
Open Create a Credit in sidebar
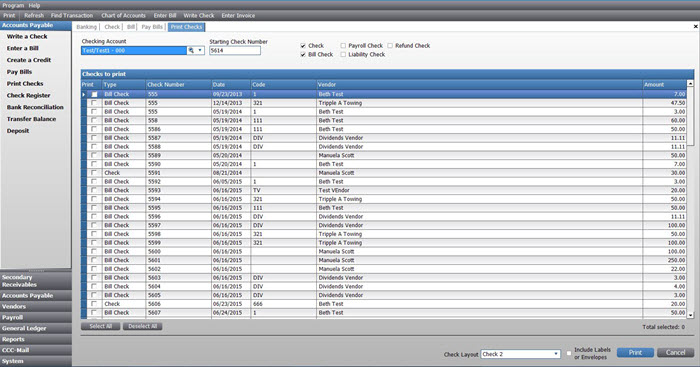(29, 60)
